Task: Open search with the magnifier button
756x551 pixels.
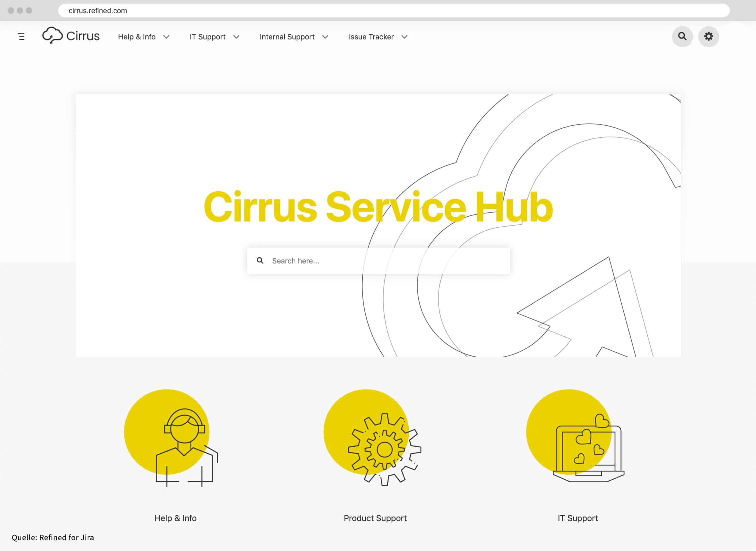Action: coord(682,36)
